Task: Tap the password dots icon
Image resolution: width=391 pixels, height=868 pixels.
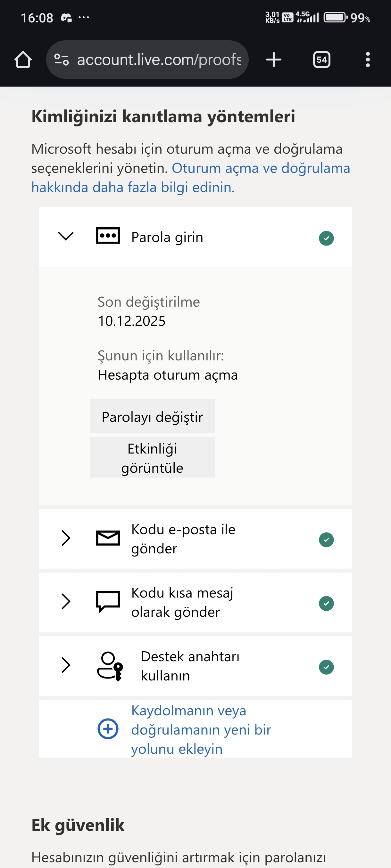Action: [108, 236]
